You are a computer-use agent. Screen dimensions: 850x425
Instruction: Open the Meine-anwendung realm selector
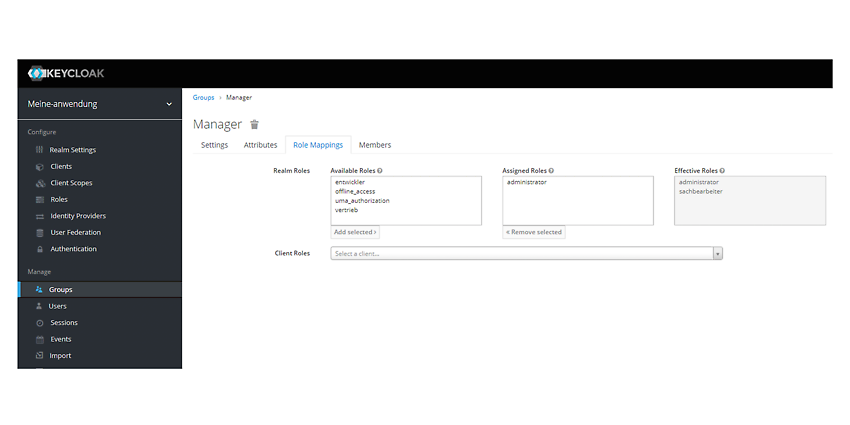[100, 104]
